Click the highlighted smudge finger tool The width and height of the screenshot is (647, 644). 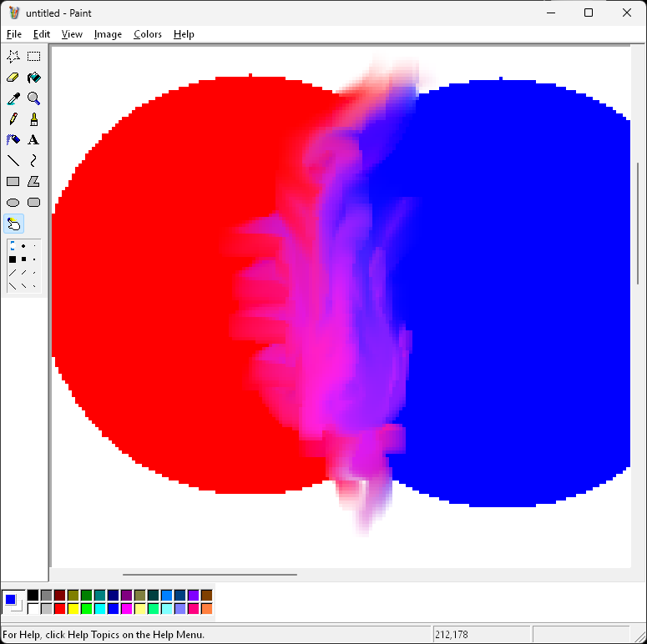13,224
